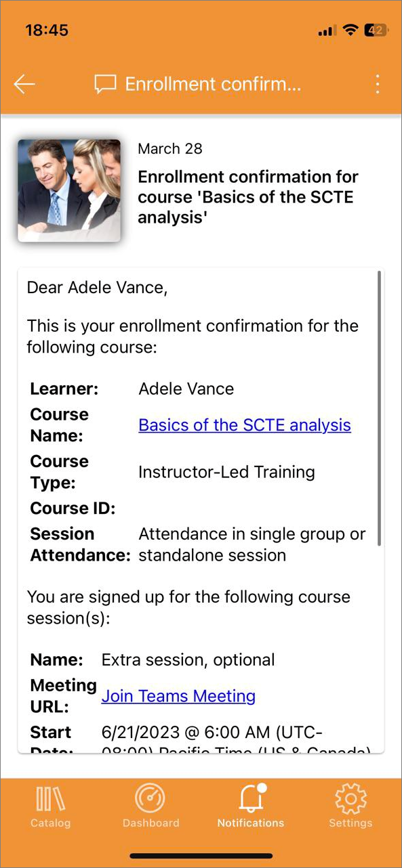Open the Catalog books icon
This screenshot has width=402, height=868.
(50, 799)
